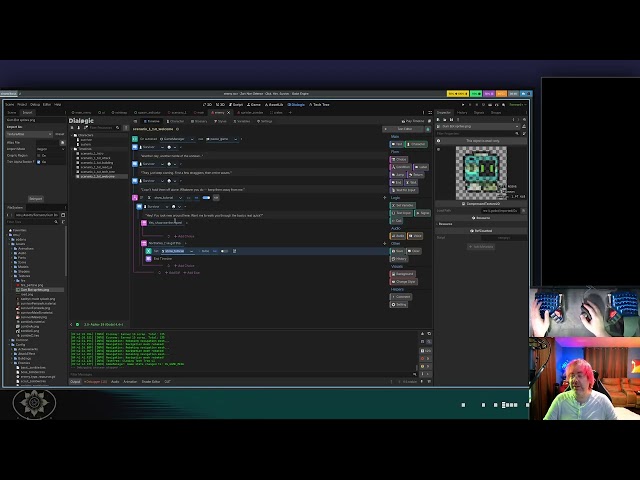Click Add Choice under the first choice
Screen dimensions: 640x480
coord(184,236)
